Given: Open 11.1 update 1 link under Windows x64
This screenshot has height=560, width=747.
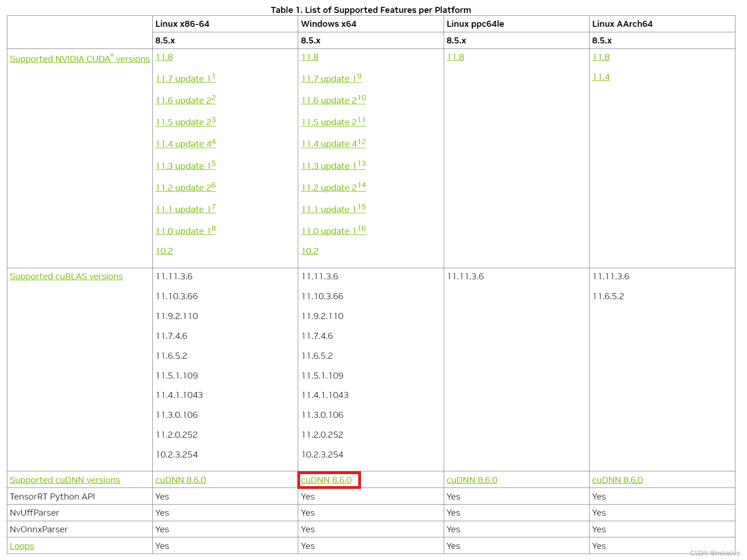Looking at the screenshot, I should tap(333, 209).
